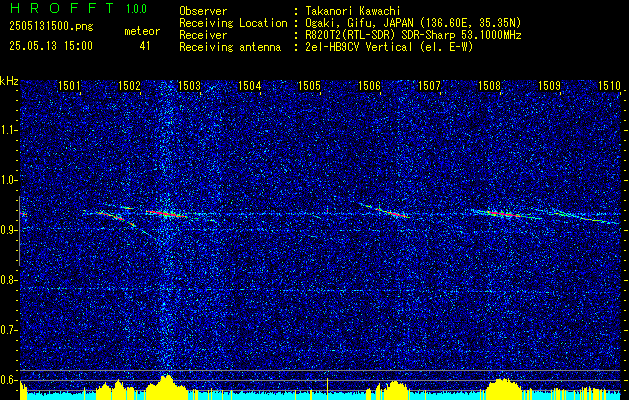
Task: Select the filename 2505131500.png
Action: (x=51, y=27)
